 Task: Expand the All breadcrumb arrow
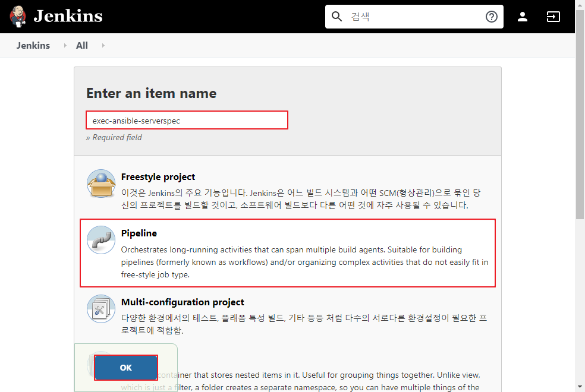click(x=103, y=46)
